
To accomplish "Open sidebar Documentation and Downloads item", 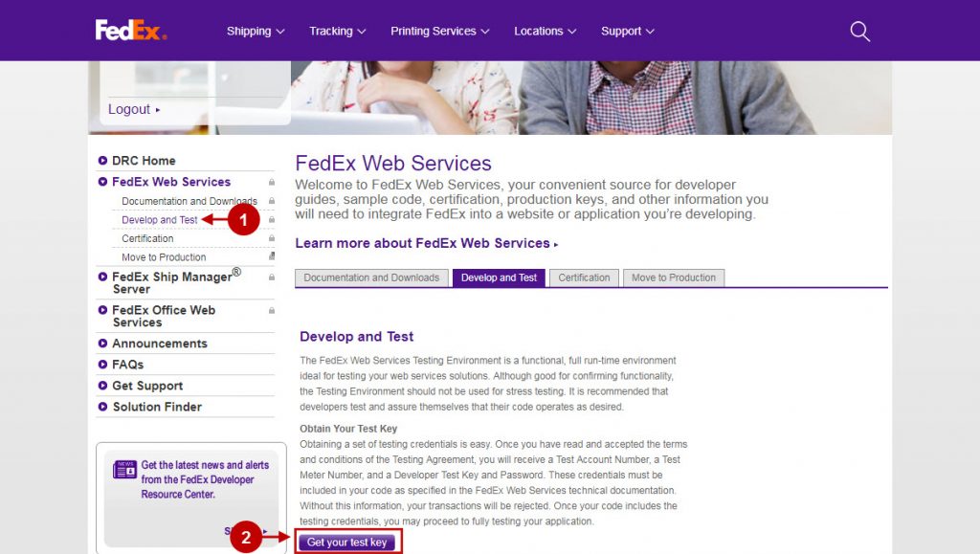I will [189, 201].
